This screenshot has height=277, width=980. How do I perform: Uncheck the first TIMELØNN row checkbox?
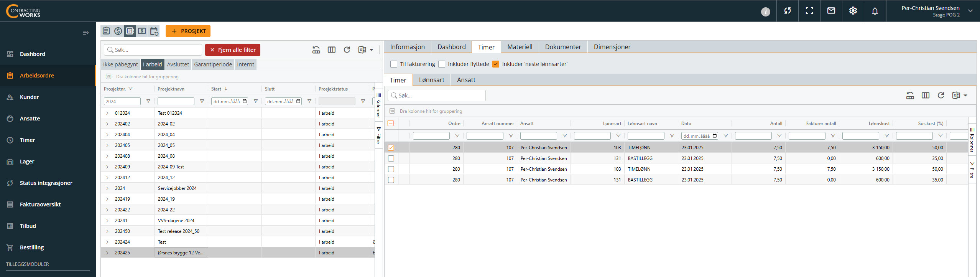(x=391, y=148)
